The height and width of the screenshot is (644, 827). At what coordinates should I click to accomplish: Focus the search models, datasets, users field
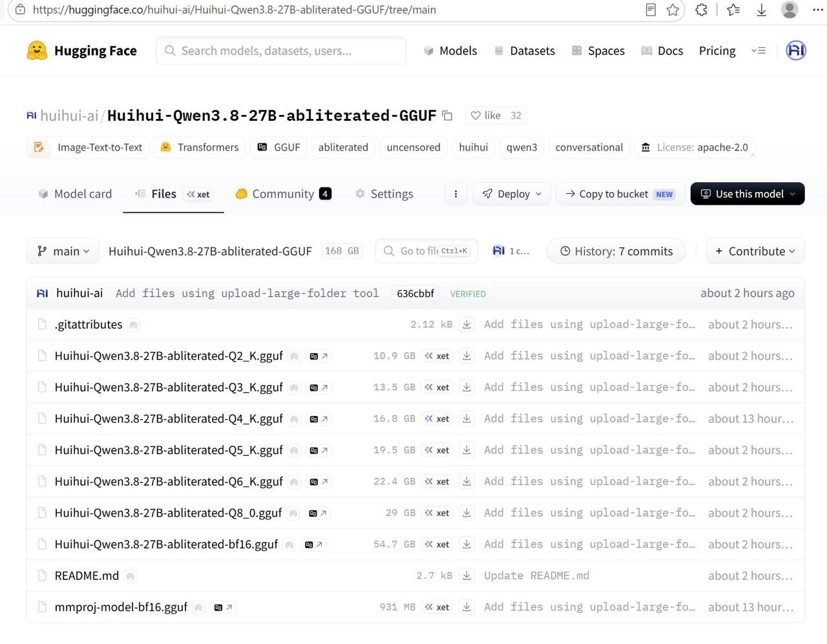pyautogui.click(x=281, y=50)
